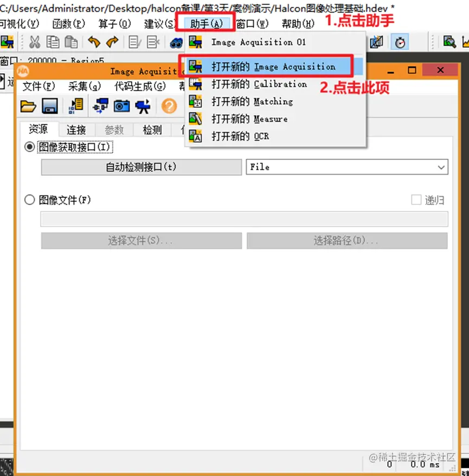Maximize the Image Acquisition assistant window

tap(412, 70)
